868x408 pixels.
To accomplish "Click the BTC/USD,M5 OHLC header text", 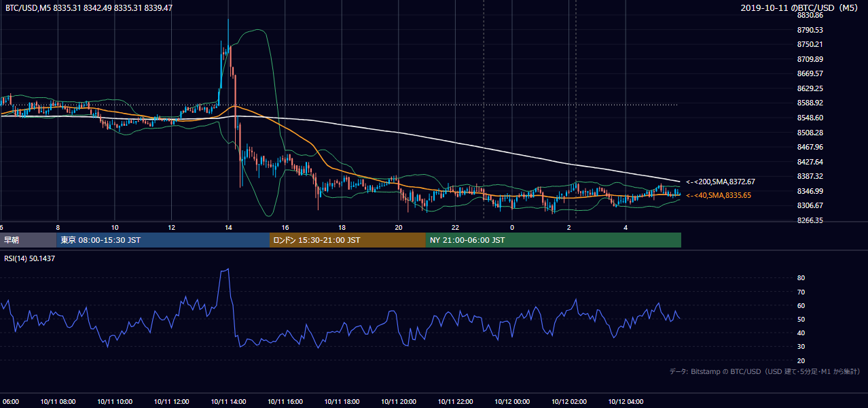I will 89,8.
